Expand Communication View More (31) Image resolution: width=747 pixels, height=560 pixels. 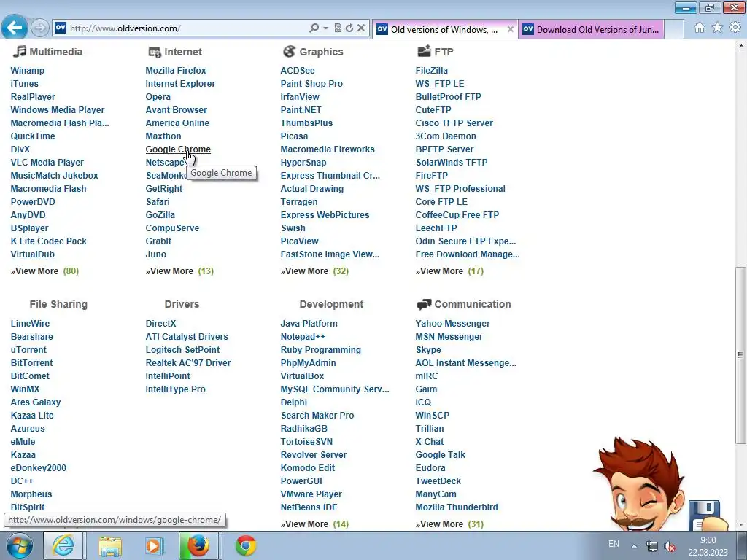[x=449, y=524]
